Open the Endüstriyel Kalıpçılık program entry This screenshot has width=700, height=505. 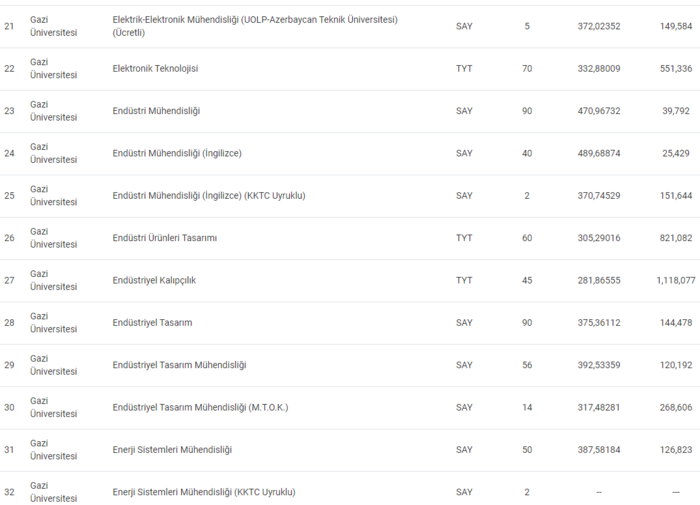(x=155, y=280)
